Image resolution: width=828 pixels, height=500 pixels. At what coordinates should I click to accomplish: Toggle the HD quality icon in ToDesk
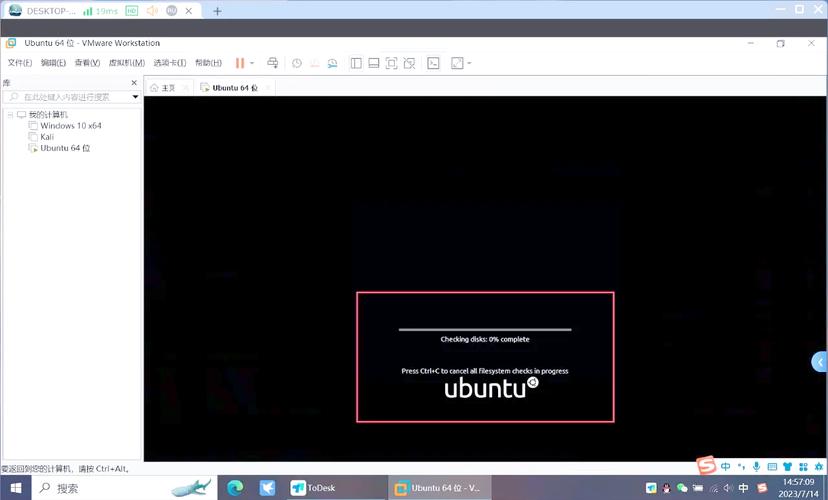131,11
